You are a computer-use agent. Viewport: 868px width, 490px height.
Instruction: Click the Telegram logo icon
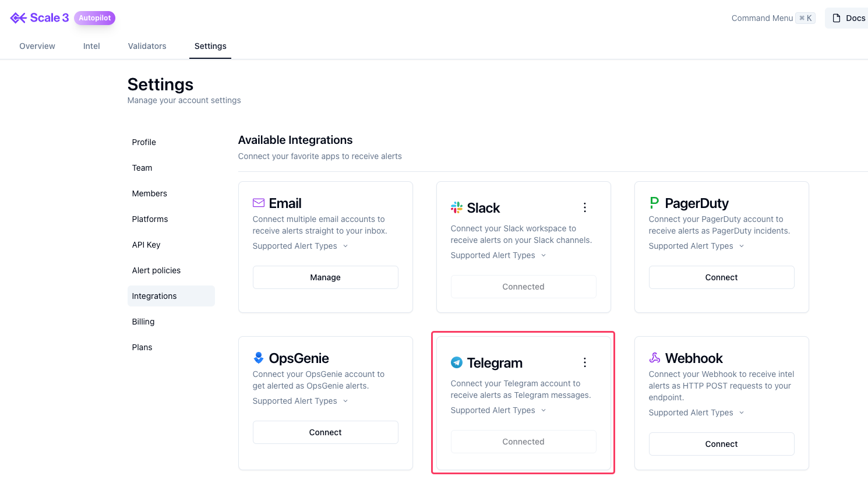(457, 362)
